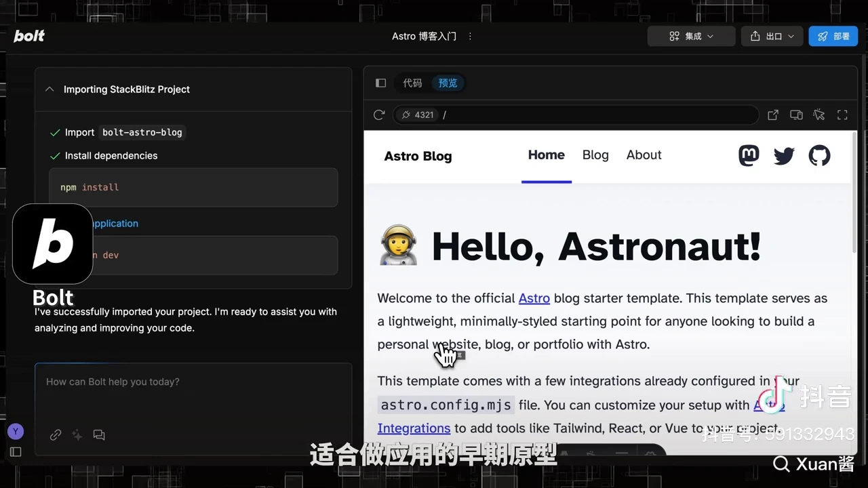
Task: Open the 集成 integrations dropdown
Action: (x=691, y=36)
